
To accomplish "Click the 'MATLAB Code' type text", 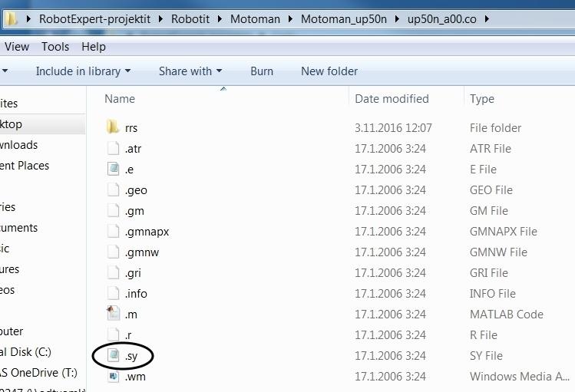I will coord(507,314).
